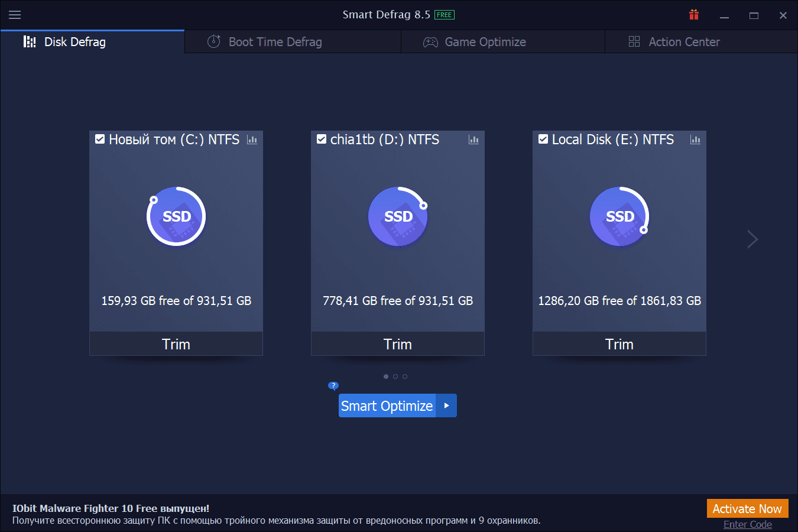798x532 pixels.
Task: Select the 778,41 GB free of 931,51 GB text
Action: (x=398, y=301)
